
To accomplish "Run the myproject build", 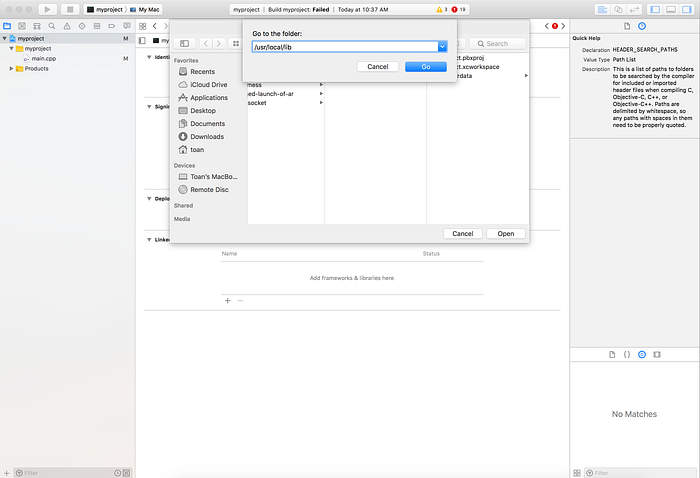I will 47,9.
